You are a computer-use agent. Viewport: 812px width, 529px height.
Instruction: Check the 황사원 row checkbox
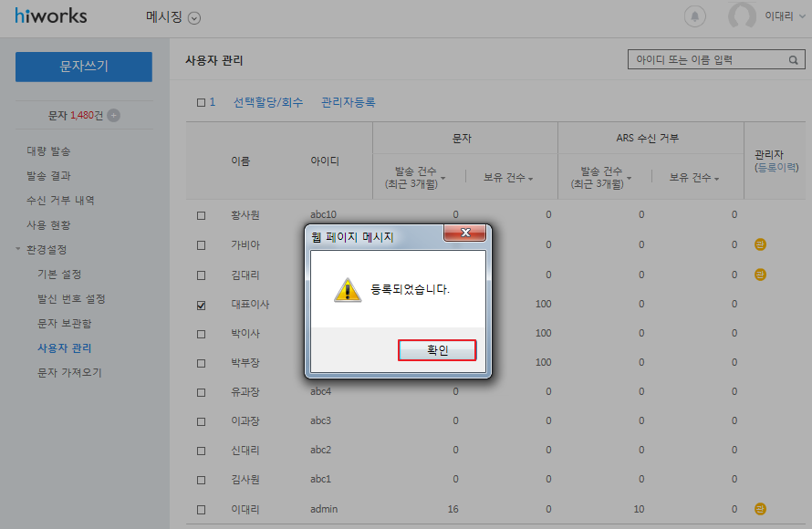click(202, 215)
